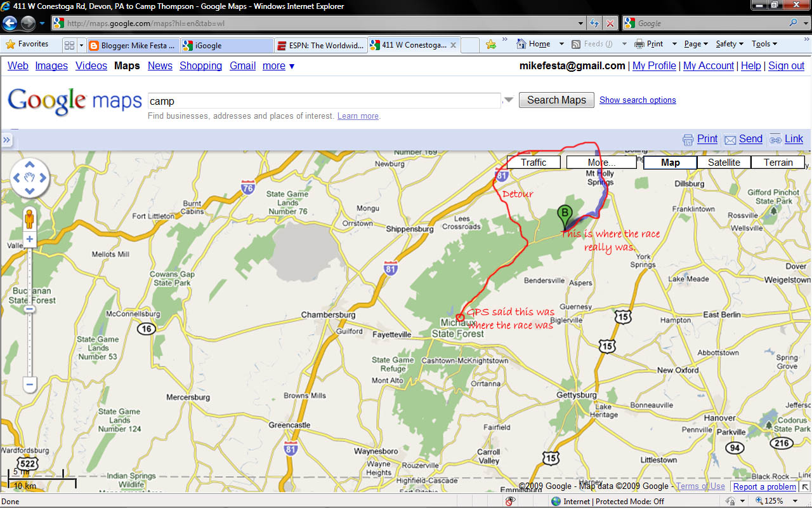Click the magnifier in the browser search box
The width and height of the screenshot is (812, 508).
point(794,23)
